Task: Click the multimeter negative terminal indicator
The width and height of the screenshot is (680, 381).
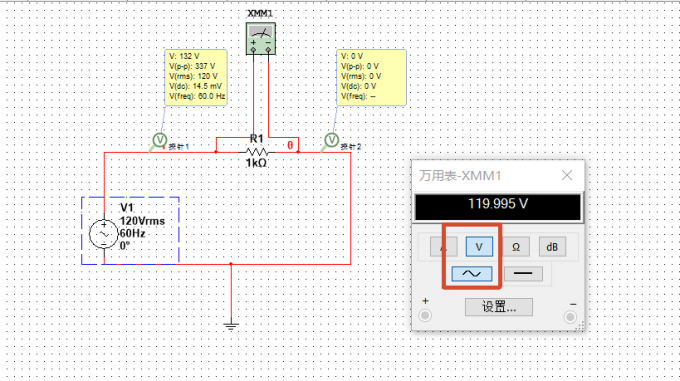Action: coord(570,317)
